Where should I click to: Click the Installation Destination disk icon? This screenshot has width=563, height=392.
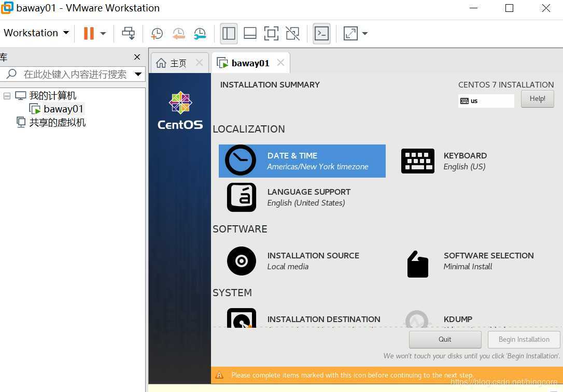(x=242, y=318)
